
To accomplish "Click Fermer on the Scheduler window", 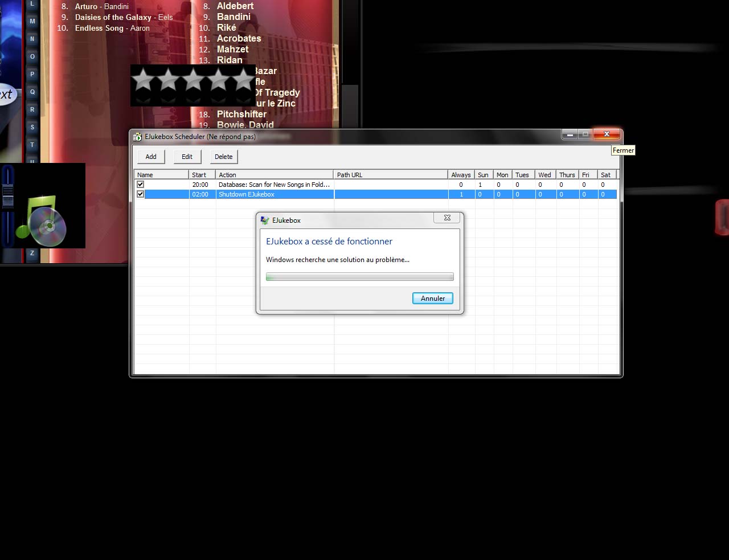I will coord(607,134).
